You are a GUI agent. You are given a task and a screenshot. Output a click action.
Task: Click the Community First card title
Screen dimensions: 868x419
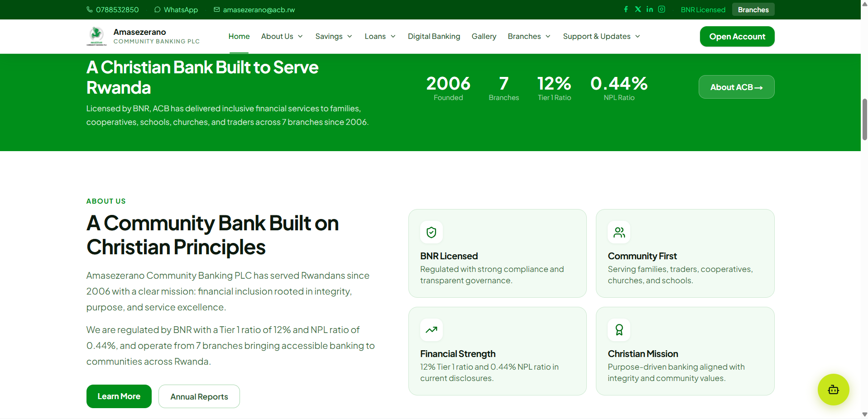[642, 256]
